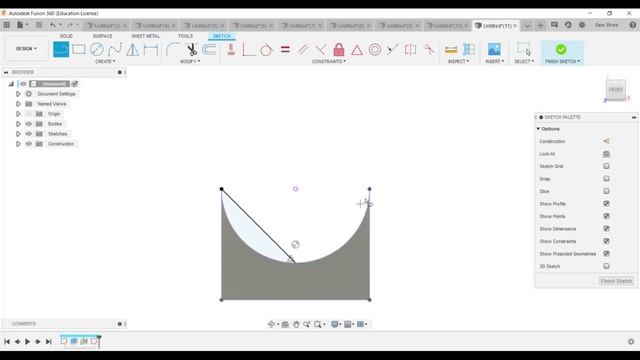Click the Insert image icon
Image resolution: width=640 pixels, height=360 pixels.
click(494, 49)
